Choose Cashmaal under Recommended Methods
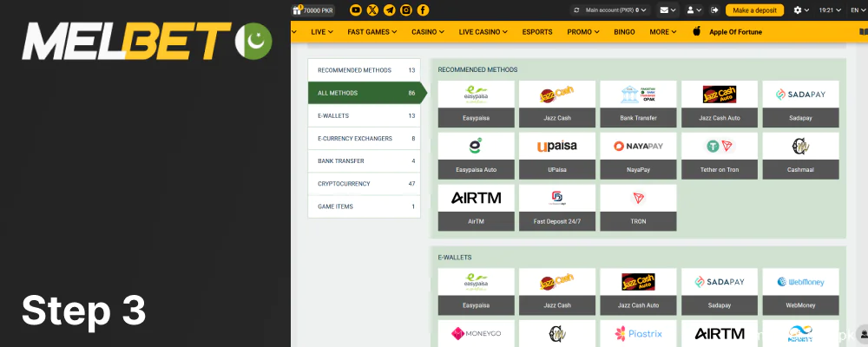 [x=800, y=155]
